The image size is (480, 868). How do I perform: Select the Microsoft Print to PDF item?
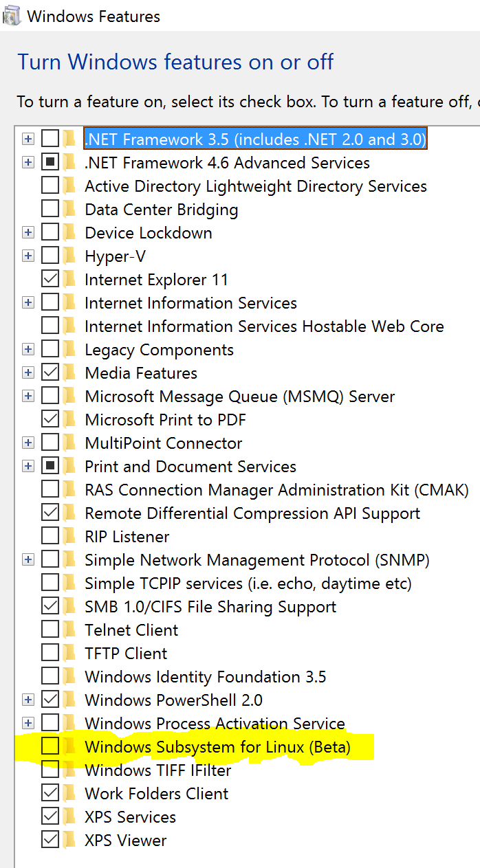click(165, 420)
